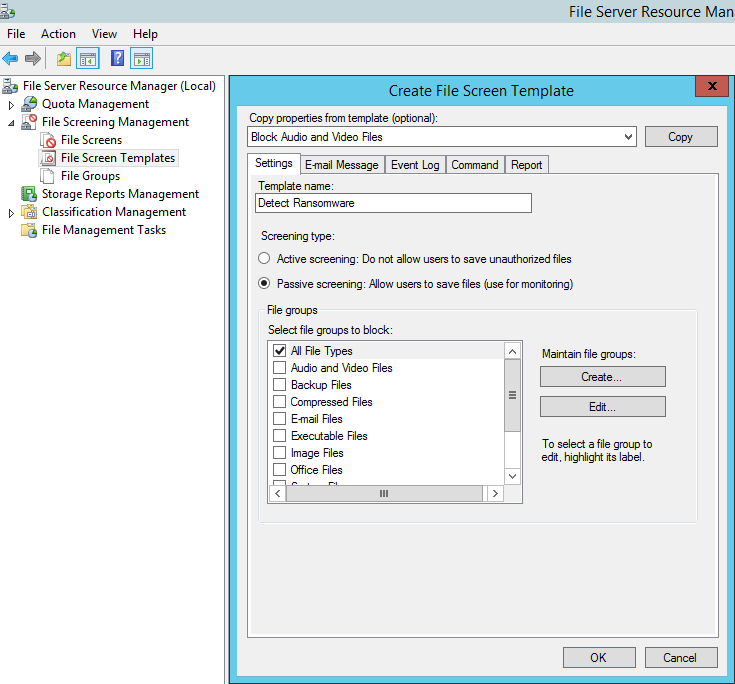
Task: Open the Copy properties from template dropdown
Action: (x=629, y=137)
